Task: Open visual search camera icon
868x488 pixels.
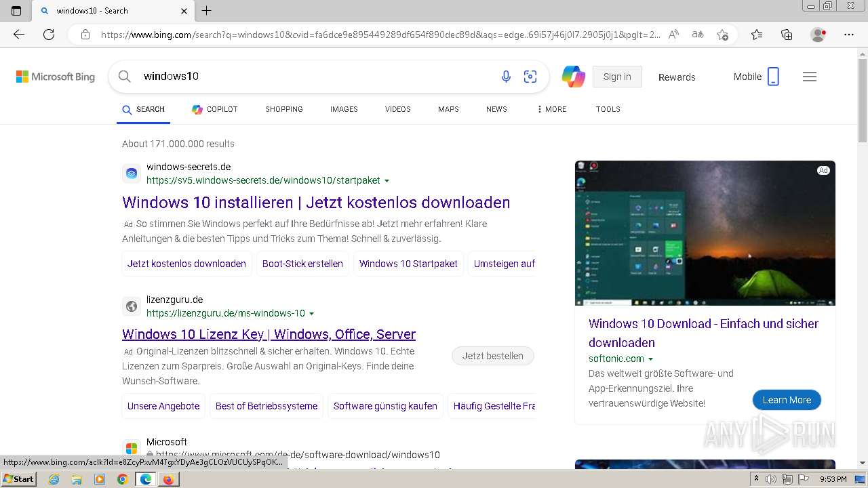Action: tap(530, 77)
